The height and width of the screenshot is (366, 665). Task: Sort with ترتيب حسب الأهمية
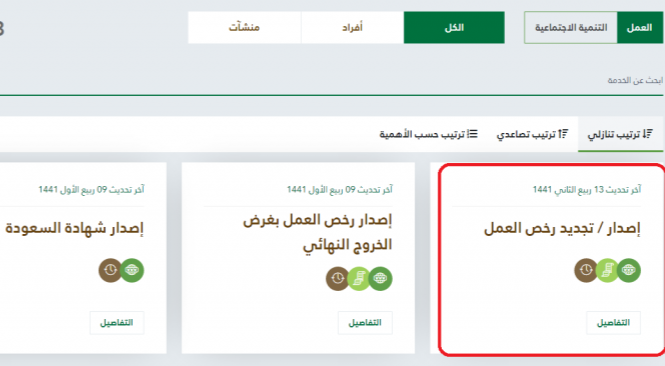[428, 134]
